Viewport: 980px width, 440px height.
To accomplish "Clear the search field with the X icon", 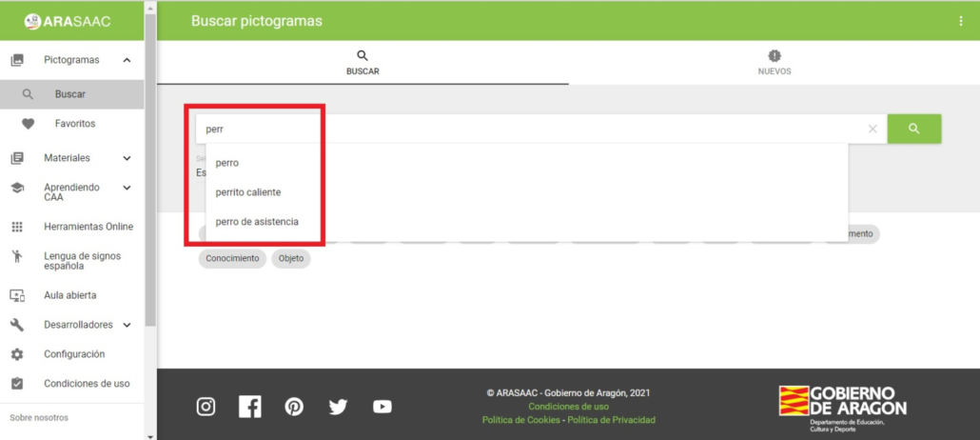I will coord(873,129).
